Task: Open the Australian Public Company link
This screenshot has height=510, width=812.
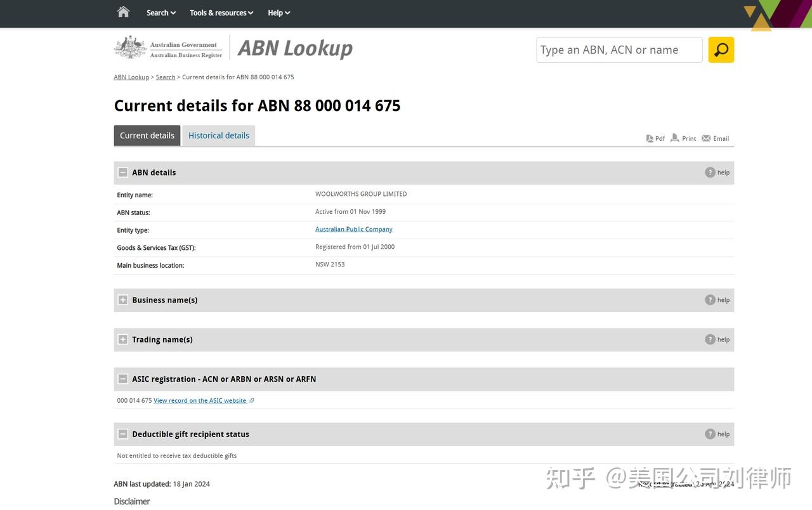Action: click(x=354, y=230)
